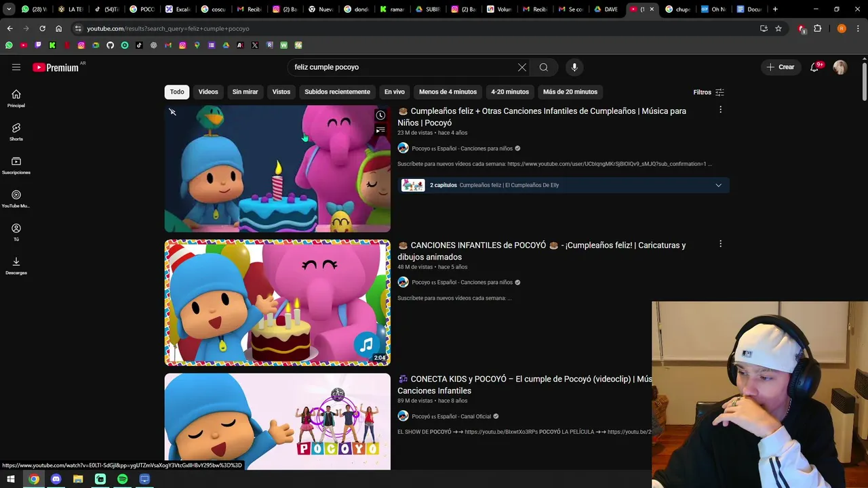
Task: Select the Sin mirar filter chip
Action: pyautogui.click(x=245, y=92)
